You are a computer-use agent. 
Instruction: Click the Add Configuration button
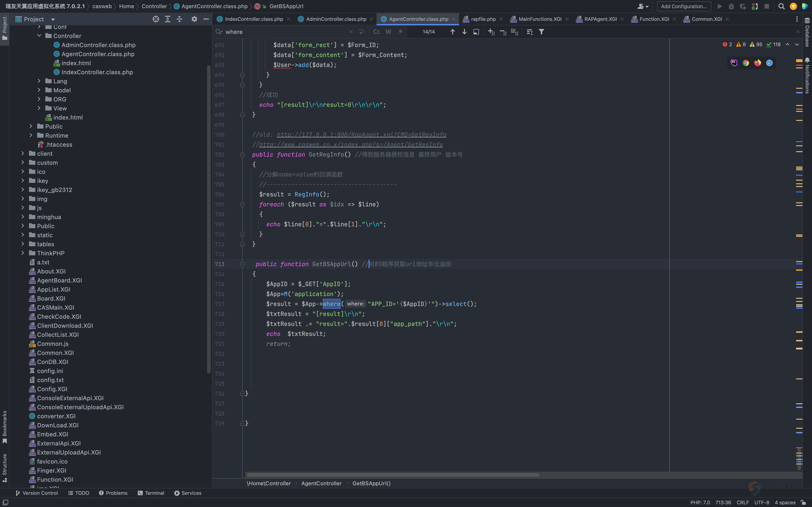click(x=684, y=6)
